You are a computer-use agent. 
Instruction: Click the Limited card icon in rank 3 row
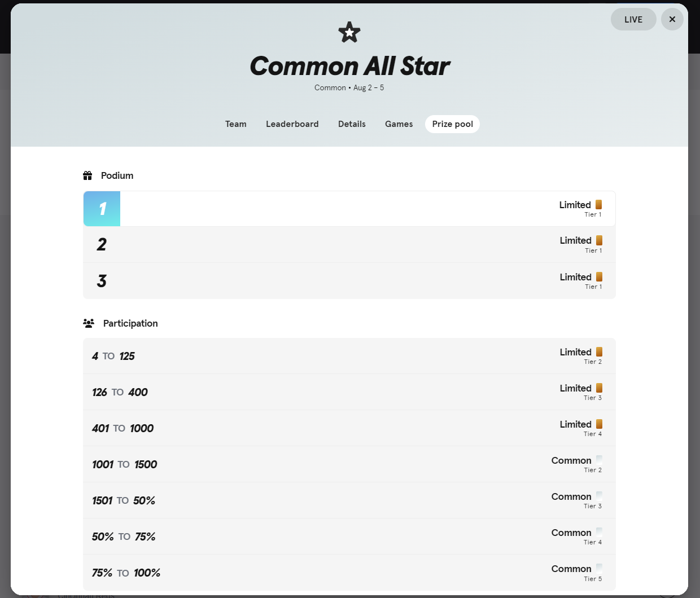tap(600, 277)
